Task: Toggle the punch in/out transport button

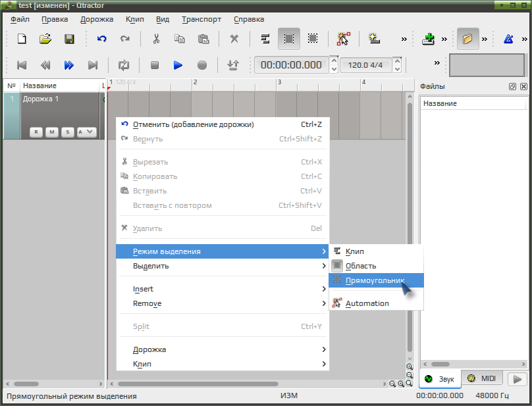Action: [233, 64]
